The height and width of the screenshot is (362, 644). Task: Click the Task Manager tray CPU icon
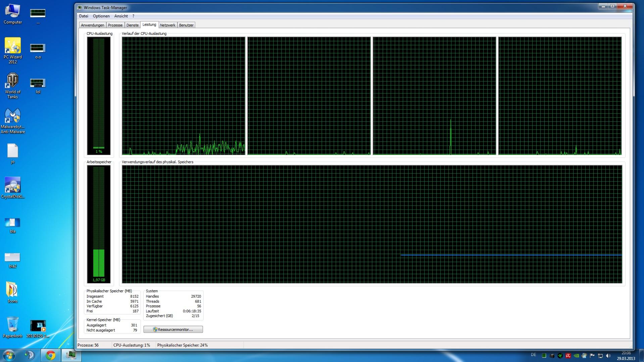[544, 356]
